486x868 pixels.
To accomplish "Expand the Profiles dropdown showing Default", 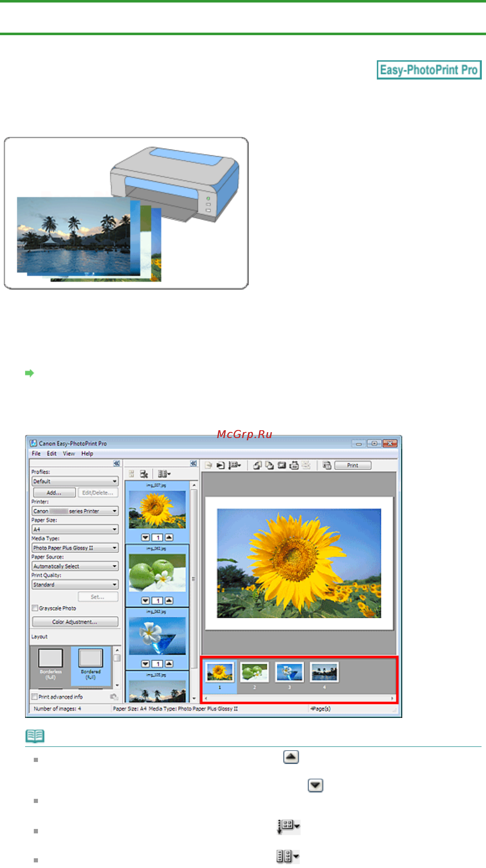I will (75, 481).
